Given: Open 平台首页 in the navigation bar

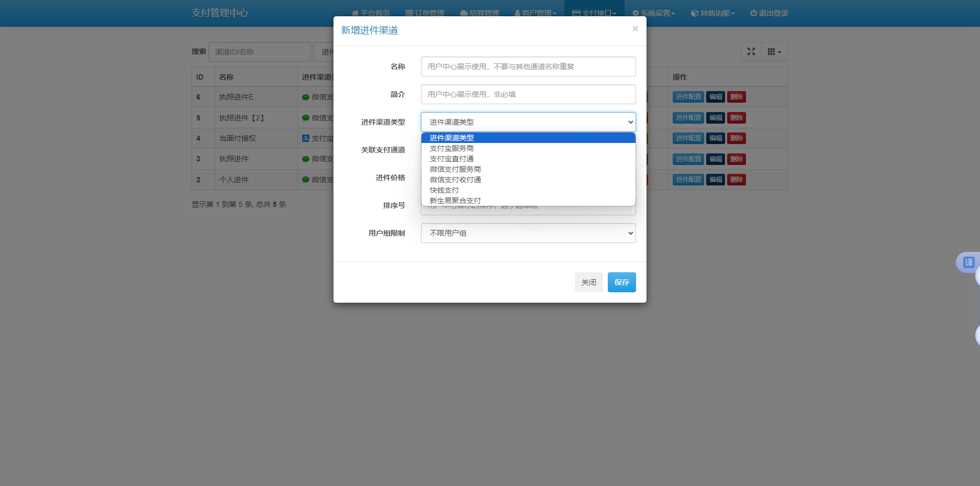Looking at the screenshot, I should click(371, 13).
